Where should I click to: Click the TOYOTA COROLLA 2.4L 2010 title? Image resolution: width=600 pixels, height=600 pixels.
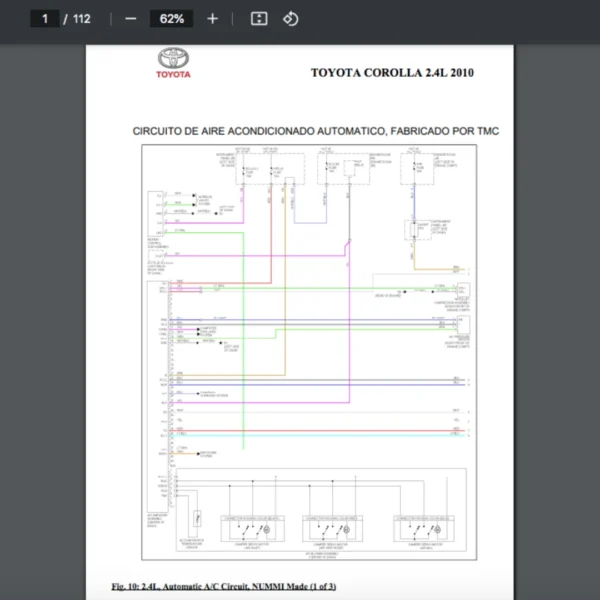394,73
